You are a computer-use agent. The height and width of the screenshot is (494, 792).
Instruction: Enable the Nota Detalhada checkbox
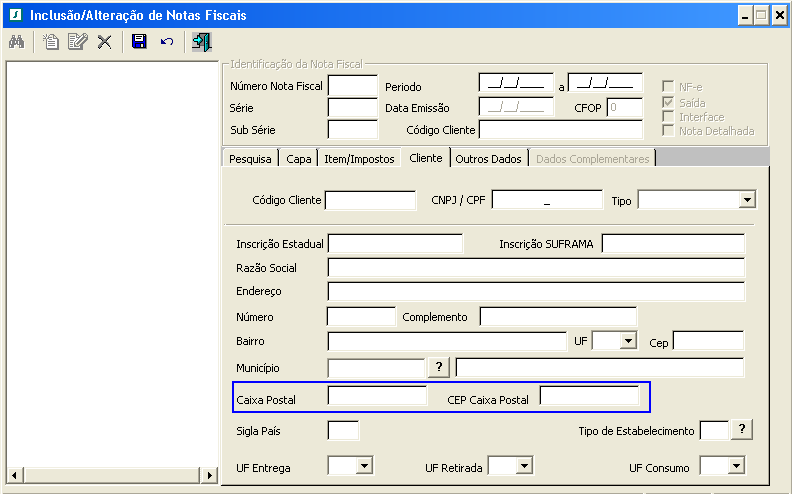[x=668, y=131]
